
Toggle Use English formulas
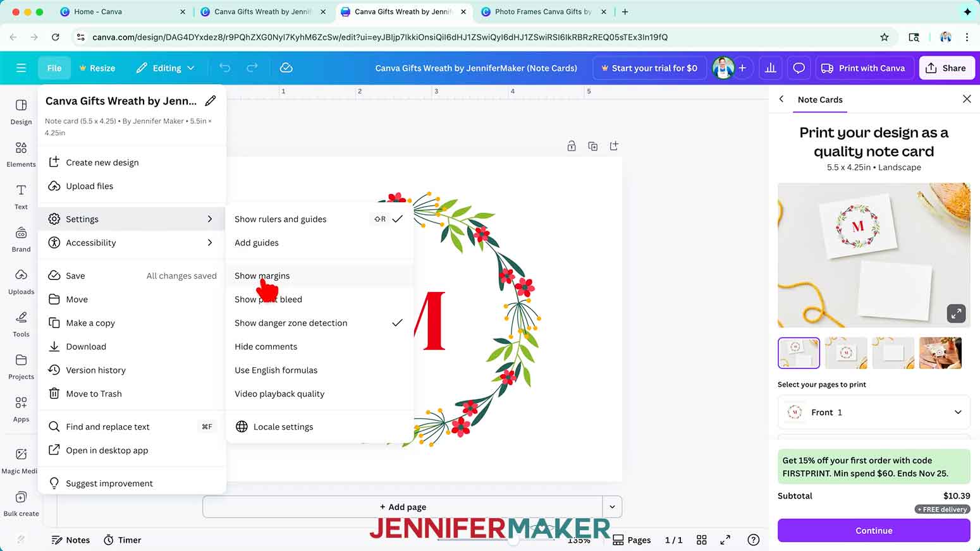click(x=319, y=370)
